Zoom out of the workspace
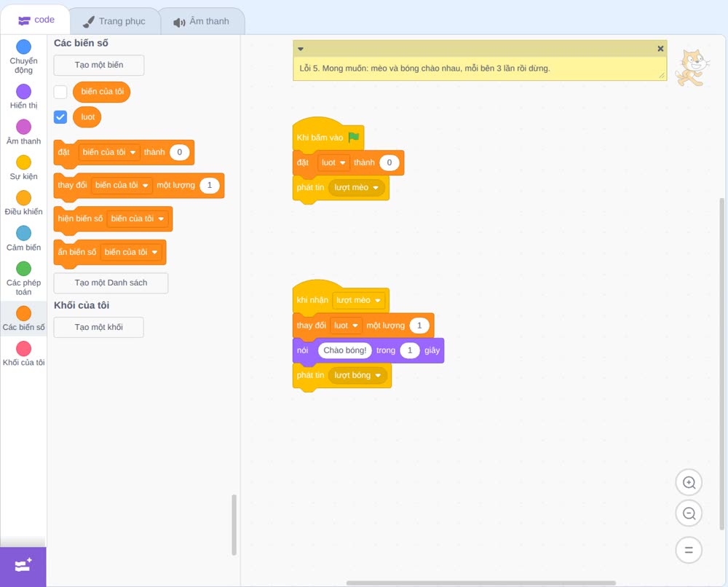 (689, 513)
